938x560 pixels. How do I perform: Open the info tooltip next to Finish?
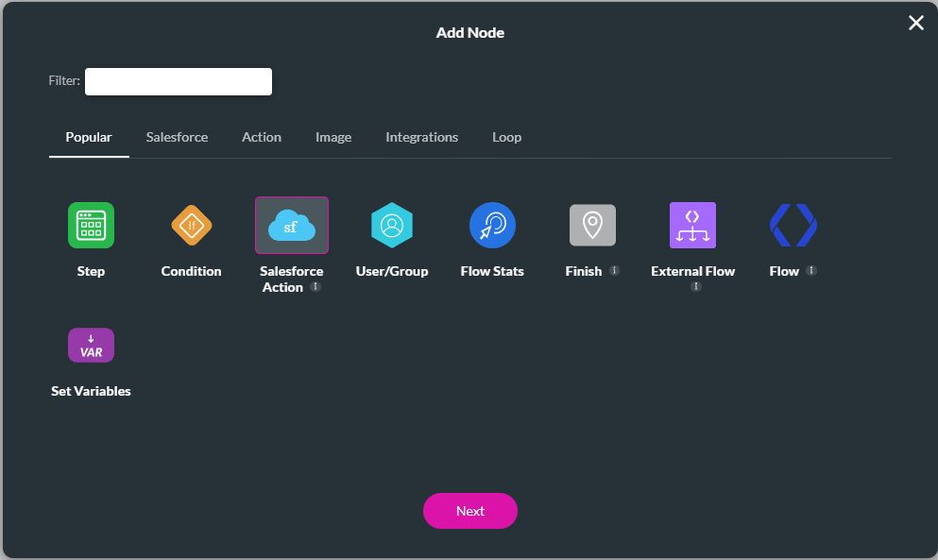point(614,271)
